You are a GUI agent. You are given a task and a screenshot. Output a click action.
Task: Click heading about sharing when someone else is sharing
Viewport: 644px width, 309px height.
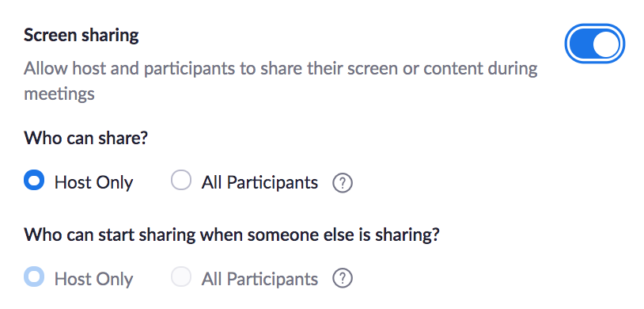tap(232, 235)
